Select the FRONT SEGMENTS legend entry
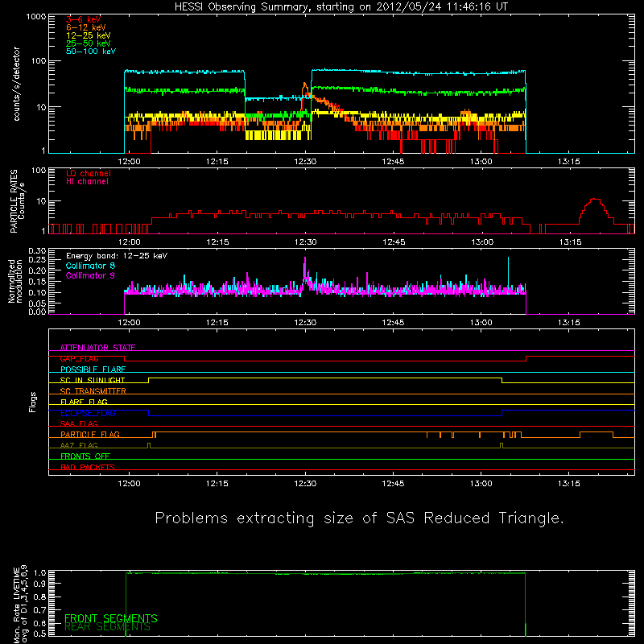The height and width of the screenshot is (644, 644). [x=111, y=618]
